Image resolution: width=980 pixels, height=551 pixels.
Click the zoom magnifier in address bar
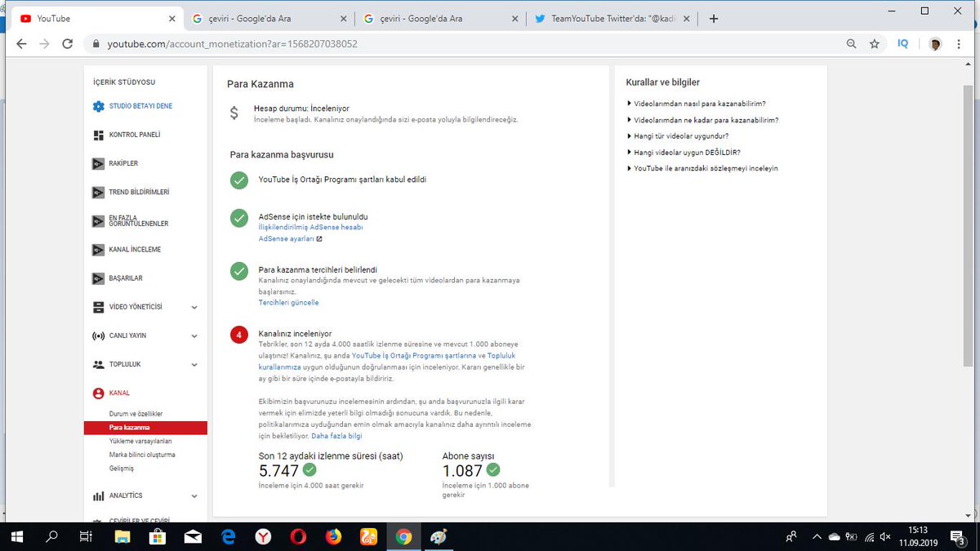pos(852,44)
